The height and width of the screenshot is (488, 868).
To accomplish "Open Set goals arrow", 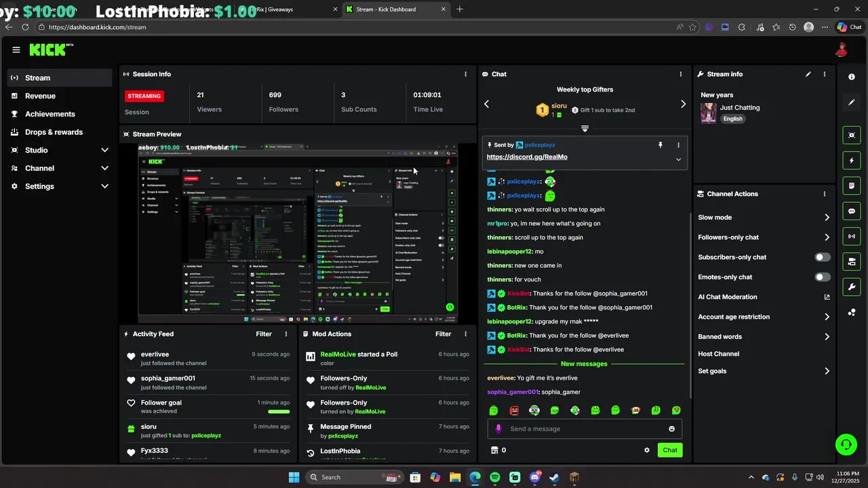I will [x=827, y=371].
